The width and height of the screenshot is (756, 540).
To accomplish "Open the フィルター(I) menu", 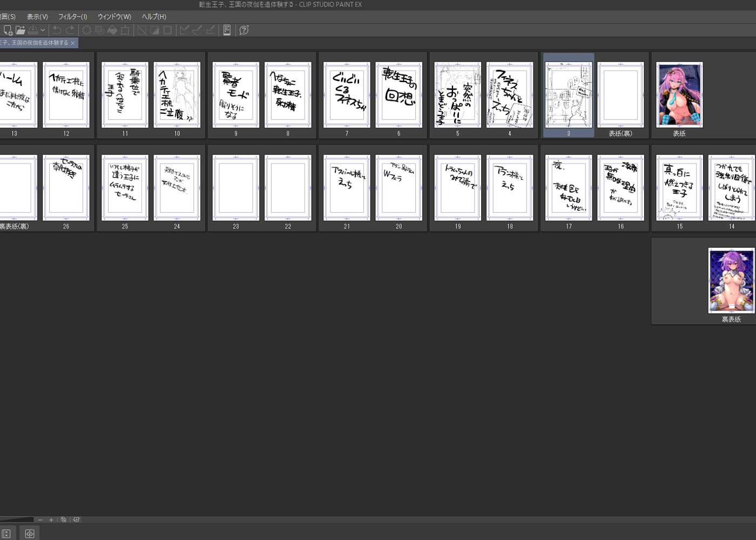I will [x=72, y=17].
